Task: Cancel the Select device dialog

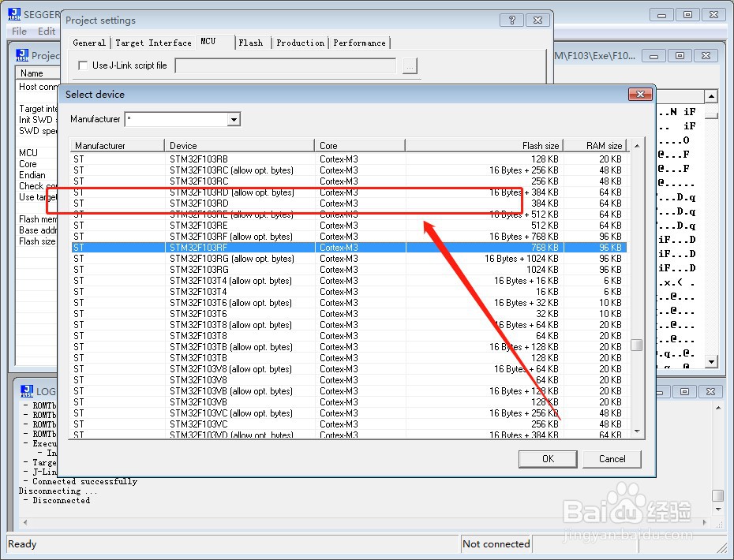Action: tap(612, 459)
